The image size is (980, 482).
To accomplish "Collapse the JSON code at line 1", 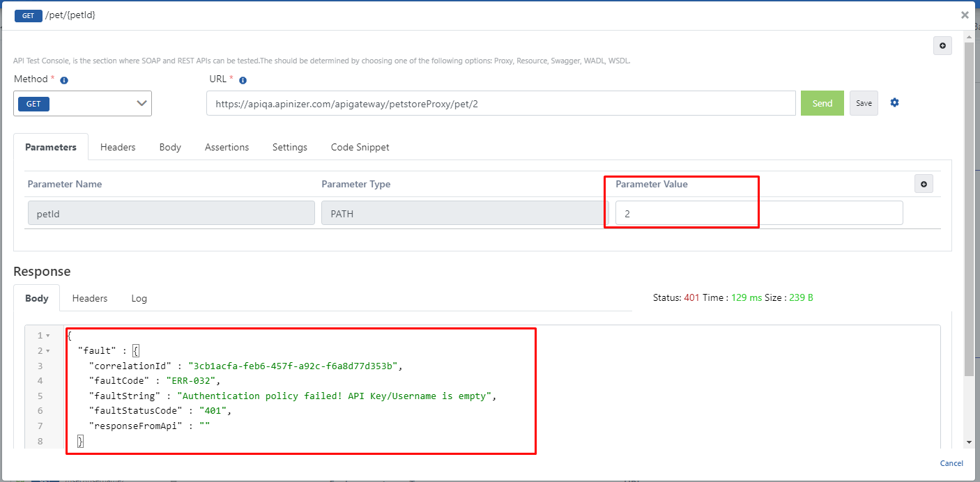I will click(x=47, y=336).
